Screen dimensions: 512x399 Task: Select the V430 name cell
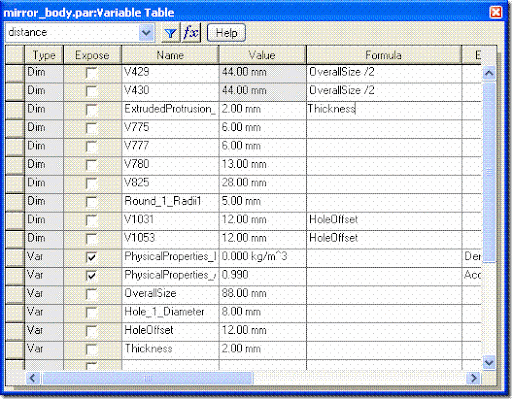click(170, 91)
